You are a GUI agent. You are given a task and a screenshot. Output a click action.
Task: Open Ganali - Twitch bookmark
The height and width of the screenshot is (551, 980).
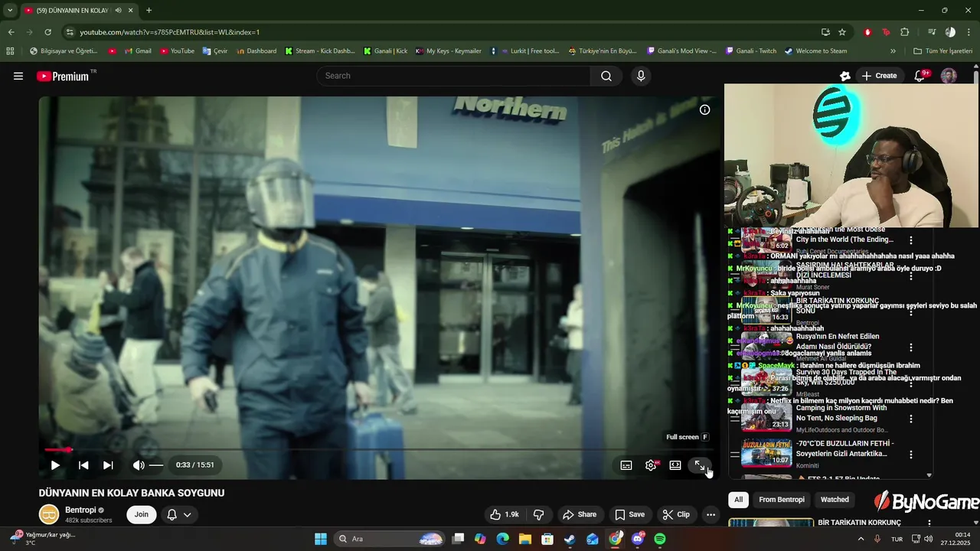(x=750, y=51)
